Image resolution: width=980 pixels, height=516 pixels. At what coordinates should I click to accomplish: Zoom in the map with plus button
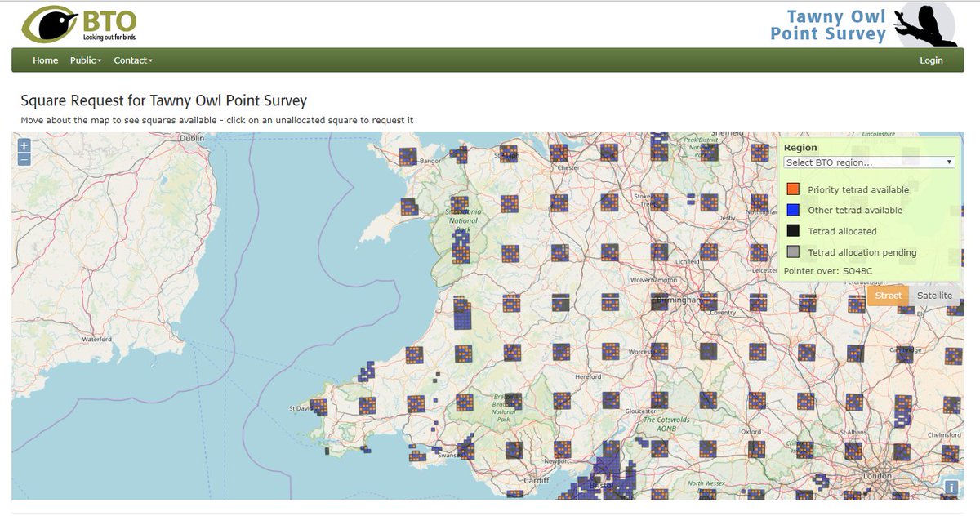point(24,145)
